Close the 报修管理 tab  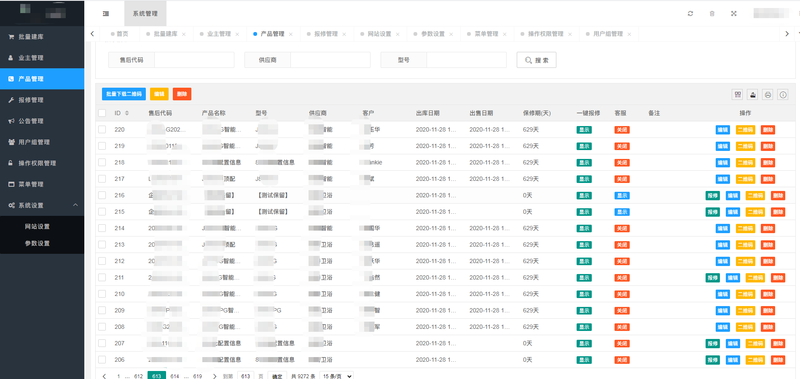(344, 34)
